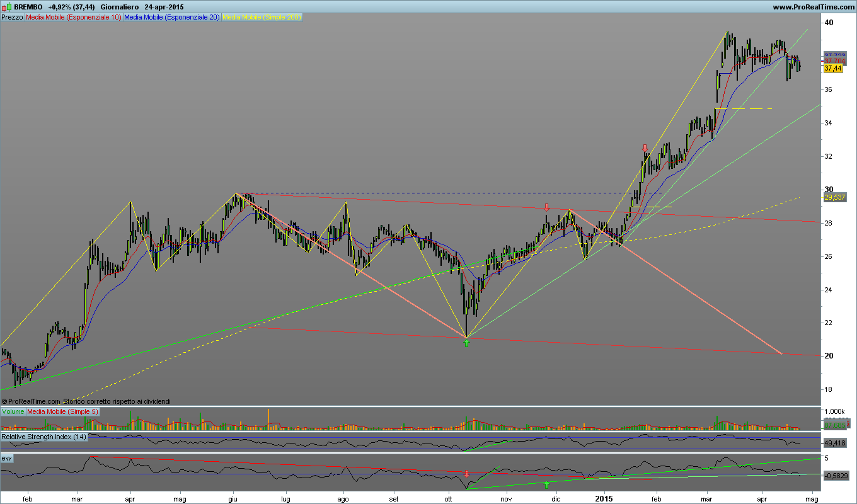Viewport: 857px width, 504px height.
Task: Open Media Mobile (Simple 5) volume label
Action: tap(62, 411)
